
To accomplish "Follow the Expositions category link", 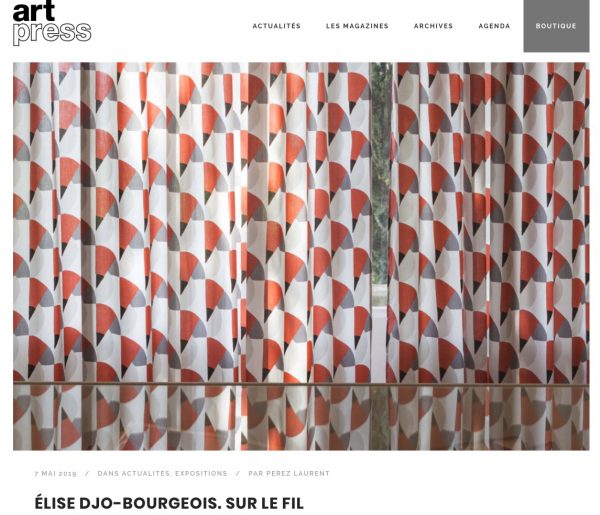I will point(201,473).
